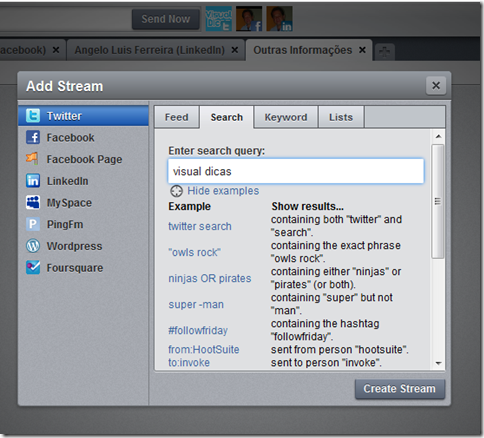Screen dimensions: 484x438
Task: Toggle the LinkedIn profile avatar in header
Action: [x=279, y=19]
